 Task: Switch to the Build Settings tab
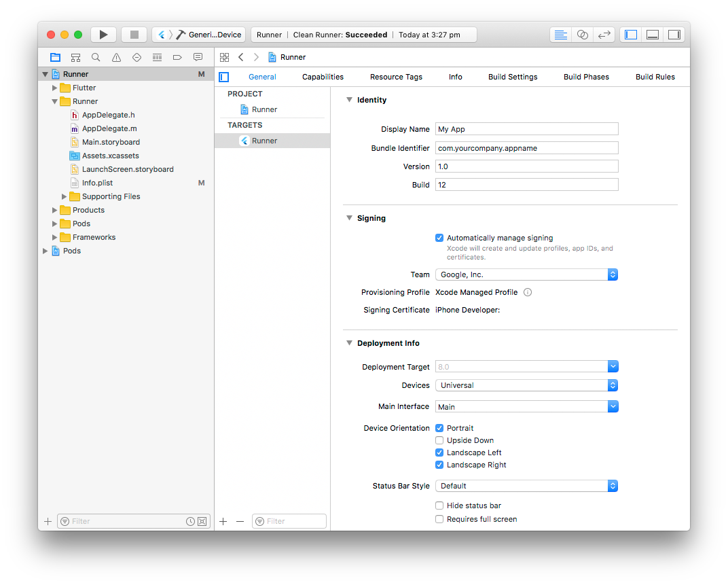point(513,77)
